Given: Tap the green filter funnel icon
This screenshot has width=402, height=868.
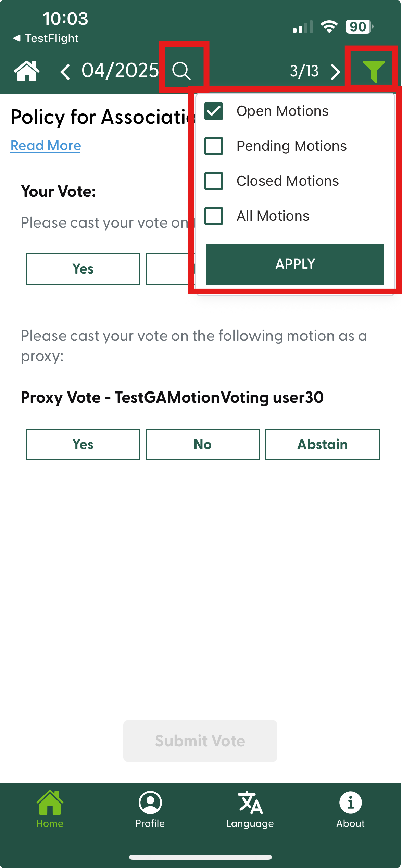Looking at the screenshot, I should tap(374, 71).
